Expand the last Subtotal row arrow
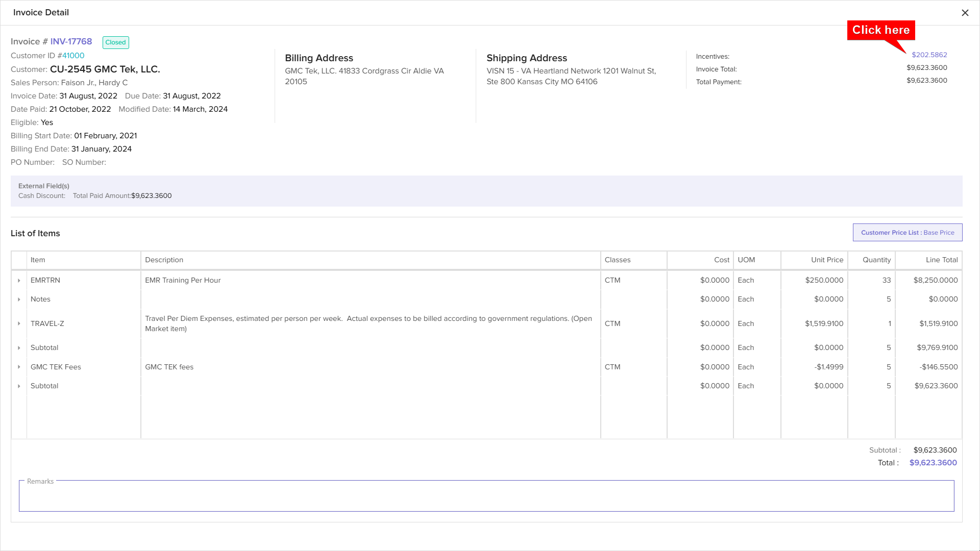The height and width of the screenshot is (551, 980). click(x=19, y=386)
